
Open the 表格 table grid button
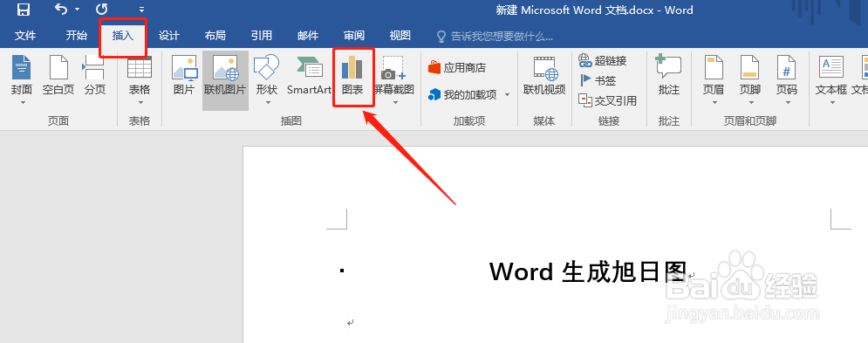tap(140, 74)
